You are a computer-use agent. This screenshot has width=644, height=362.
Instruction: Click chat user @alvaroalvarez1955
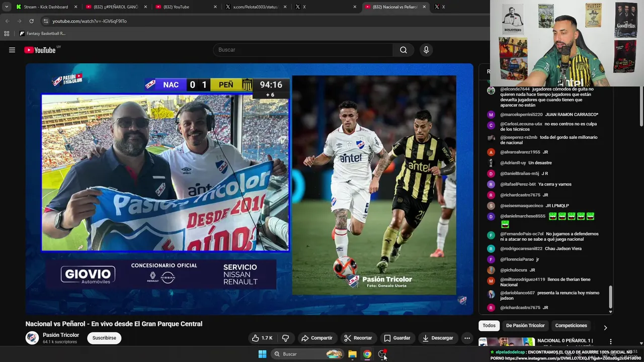click(520, 152)
